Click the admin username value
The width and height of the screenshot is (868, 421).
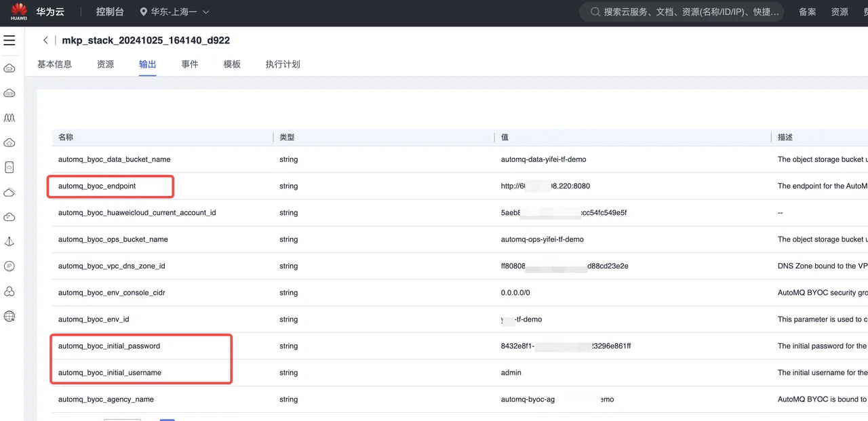511,373
